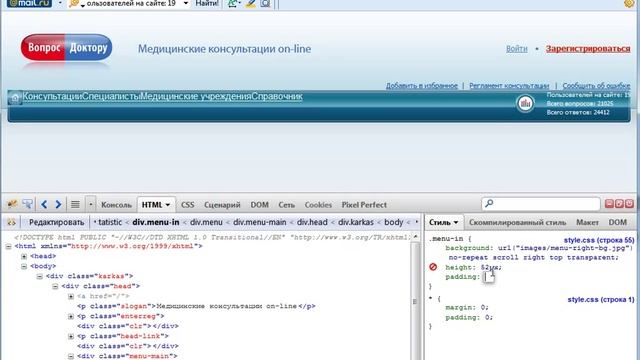Switch to Скомпилированный стиль side tab

517,222
